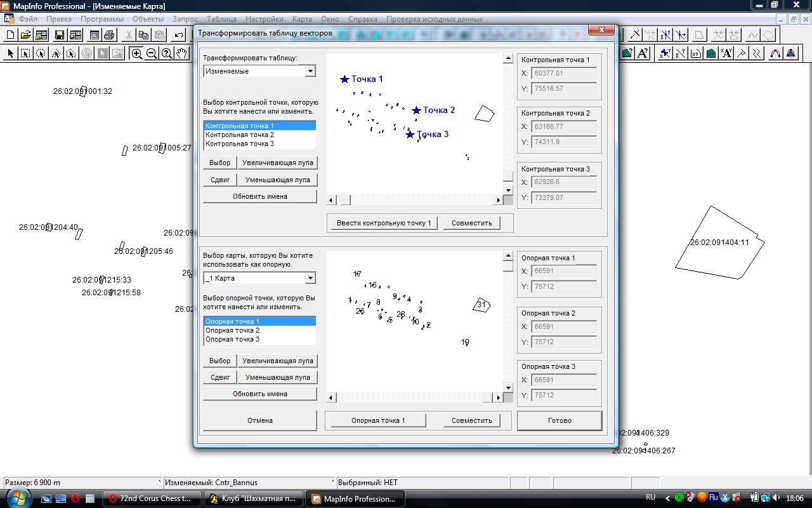This screenshot has height=508, width=812.
Task: Click the Опорная точка 1 button
Action: point(378,420)
